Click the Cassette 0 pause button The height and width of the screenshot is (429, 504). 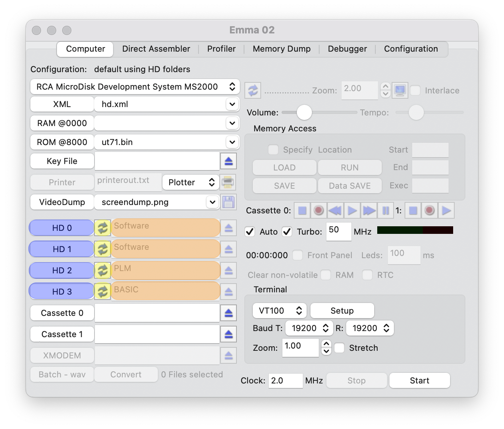pos(386,210)
